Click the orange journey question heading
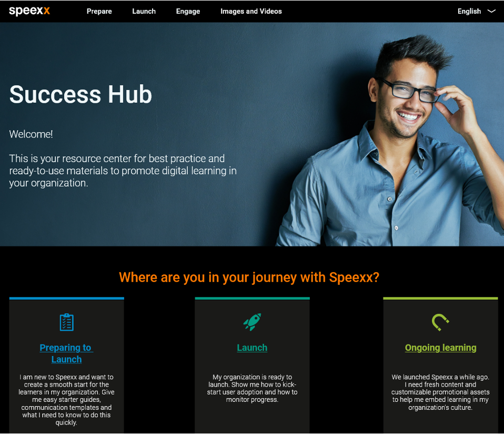 [249, 278]
